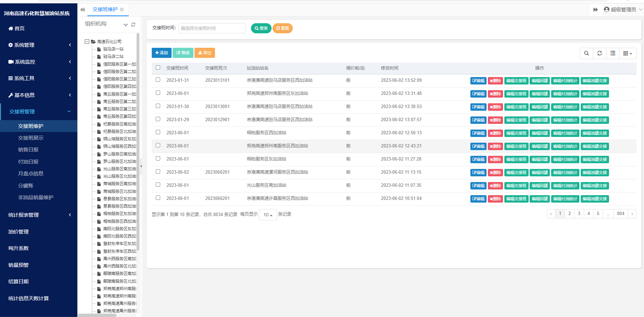Expand the 系统监控 sidebar menu
644x317 pixels.
pos(39,62)
